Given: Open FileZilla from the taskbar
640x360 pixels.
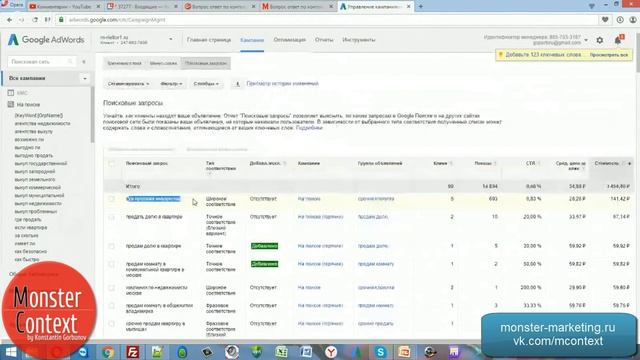Looking at the screenshot, I should tap(133, 352).
